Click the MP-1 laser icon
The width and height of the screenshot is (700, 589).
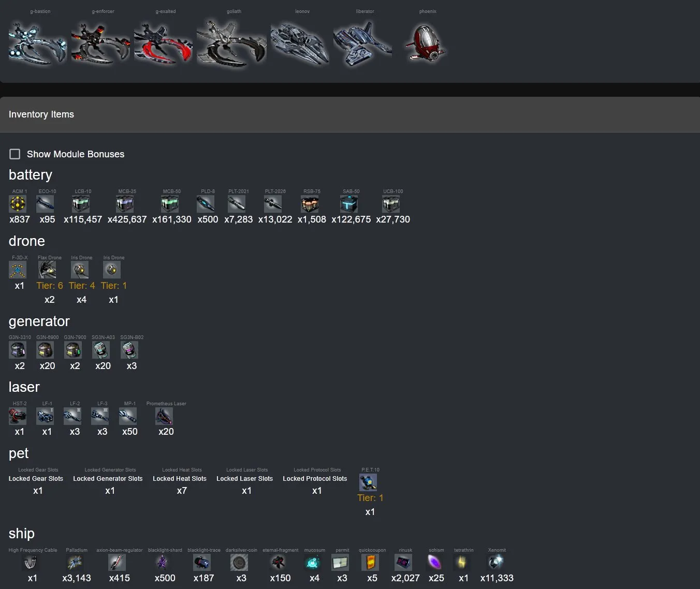pyautogui.click(x=127, y=416)
